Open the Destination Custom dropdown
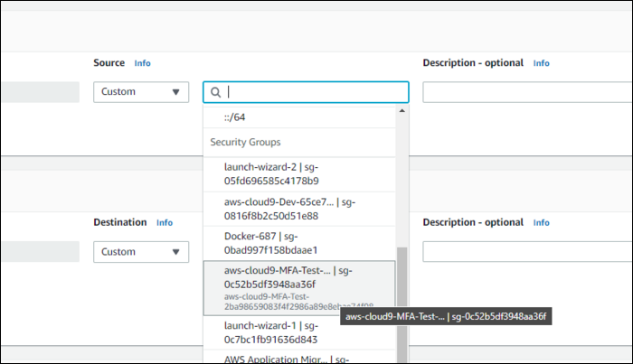The image size is (633, 364). 141,252
